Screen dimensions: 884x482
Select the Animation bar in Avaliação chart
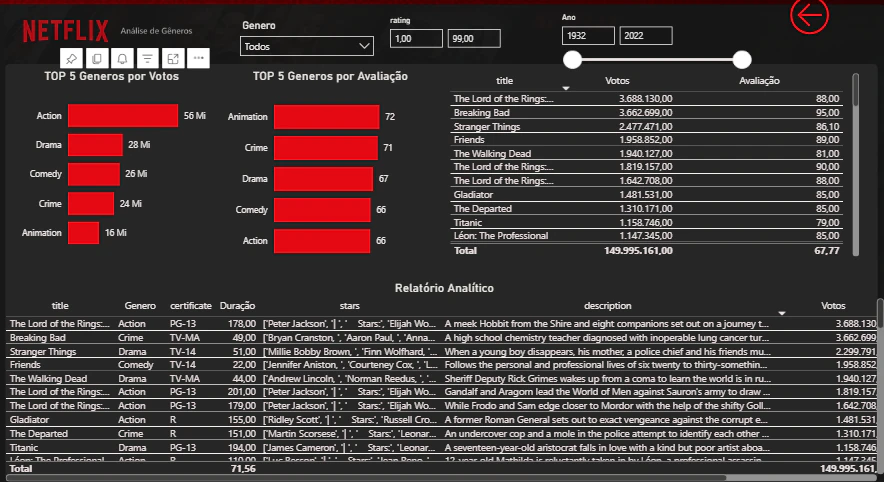tap(326, 117)
